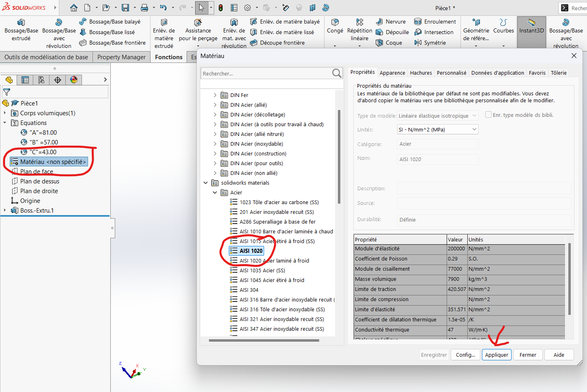The height and width of the screenshot is (392, 587).
Task: Choose Enlèv. de matière balayé
Action: (x=285, y=22)
